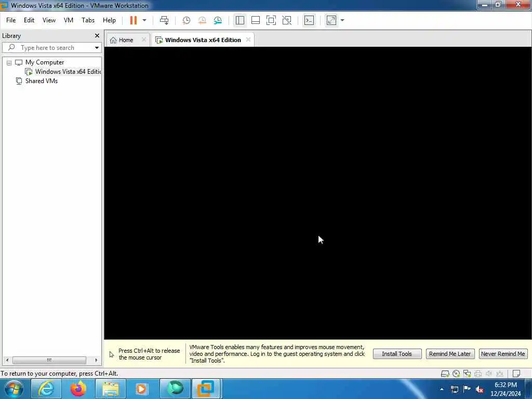
Task: Click the muted volume tray icon
Action: [480, 390]
